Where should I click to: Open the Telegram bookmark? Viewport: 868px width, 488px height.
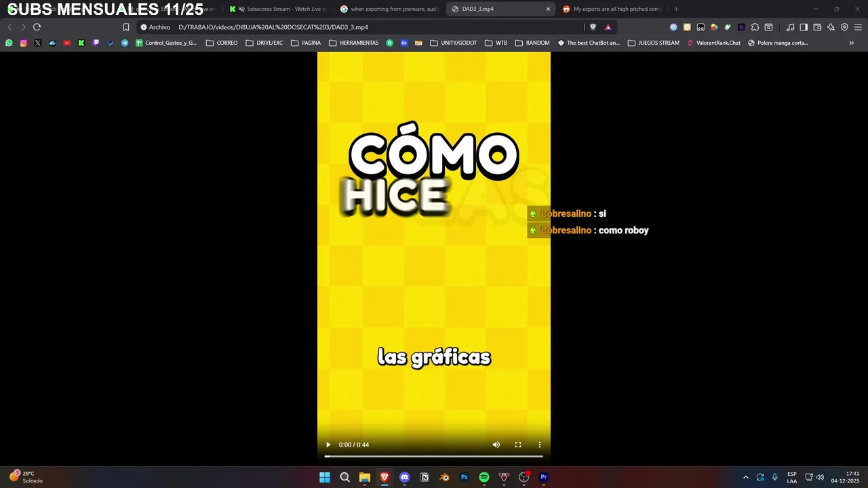coord(125,43)
